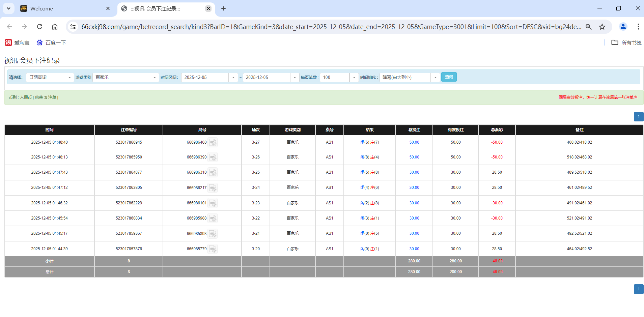Click inside the address bar
Screen dimensions: 644x317
(x=304, y=27)
